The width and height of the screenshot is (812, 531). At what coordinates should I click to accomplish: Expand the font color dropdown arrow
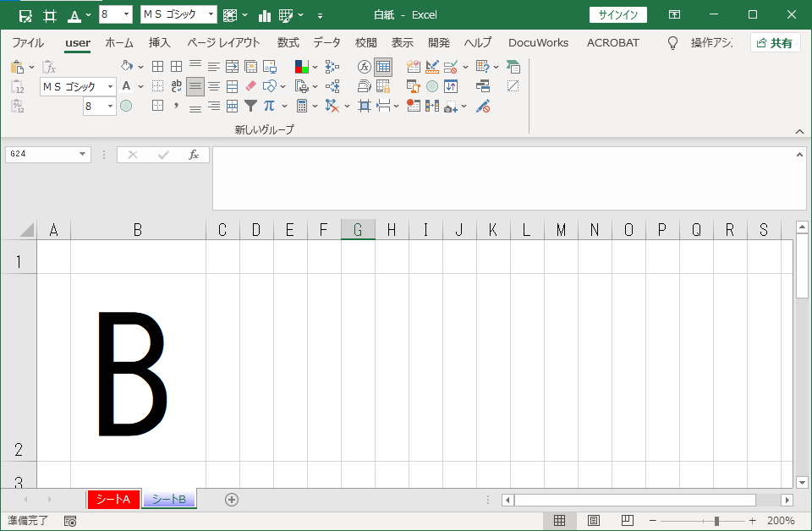140,86
